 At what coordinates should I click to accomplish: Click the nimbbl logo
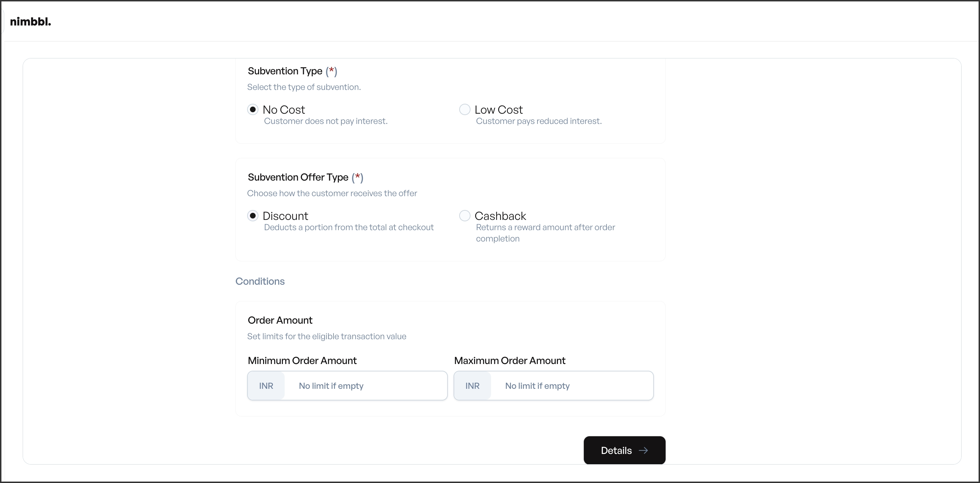(30, 22)
